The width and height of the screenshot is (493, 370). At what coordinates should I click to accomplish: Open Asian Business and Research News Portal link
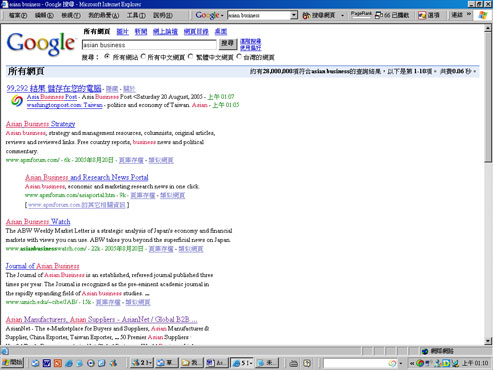(87, 177)
